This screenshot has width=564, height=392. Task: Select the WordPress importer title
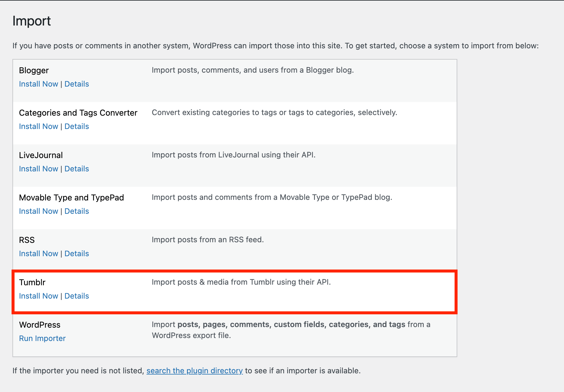click(40, 325)
